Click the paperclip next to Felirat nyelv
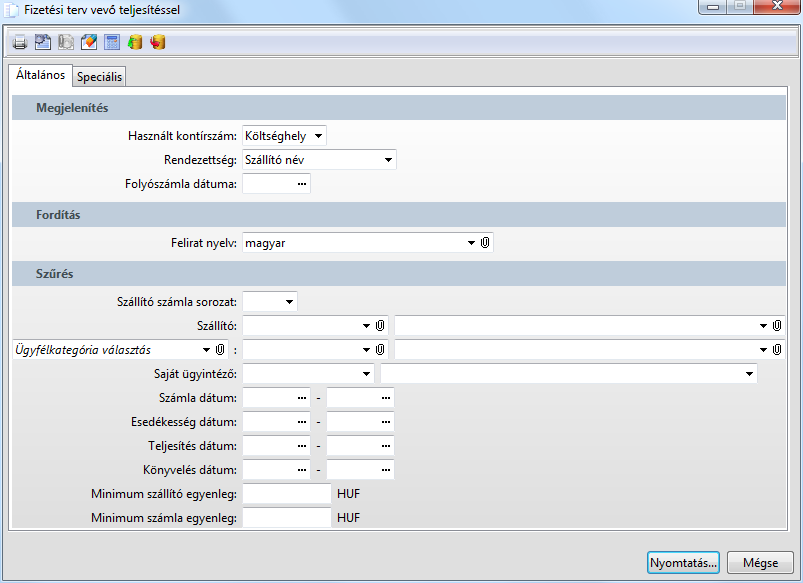Screen dimensions: 803x583 pyautogui.click(x=485, y=243)
